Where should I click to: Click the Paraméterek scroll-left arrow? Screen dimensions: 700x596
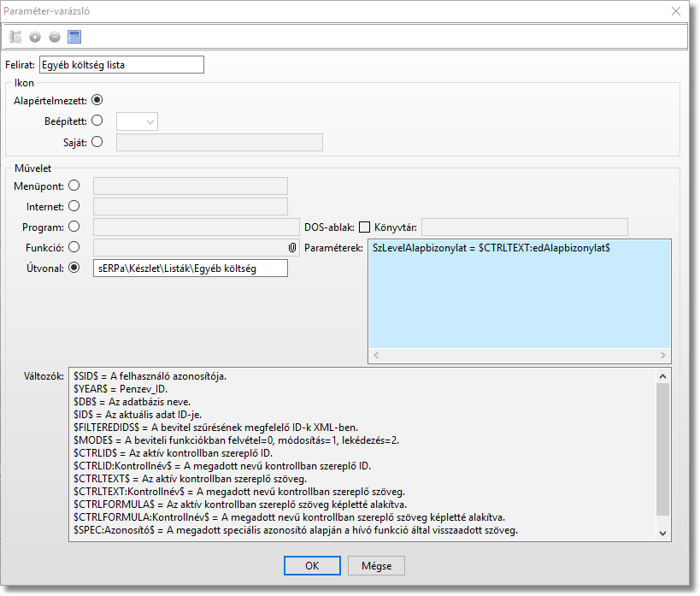tap(376, 355)
